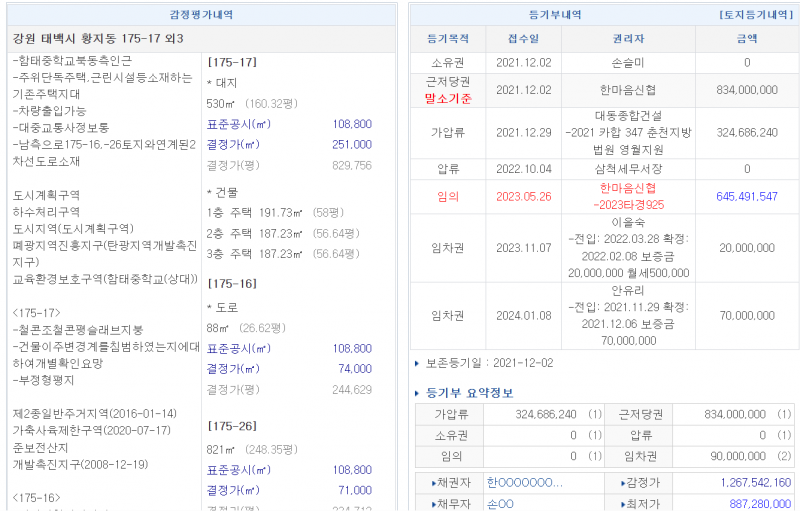
Task: Open the red 한마음신협 2023타경925 entry
Action: coord(627,196)
